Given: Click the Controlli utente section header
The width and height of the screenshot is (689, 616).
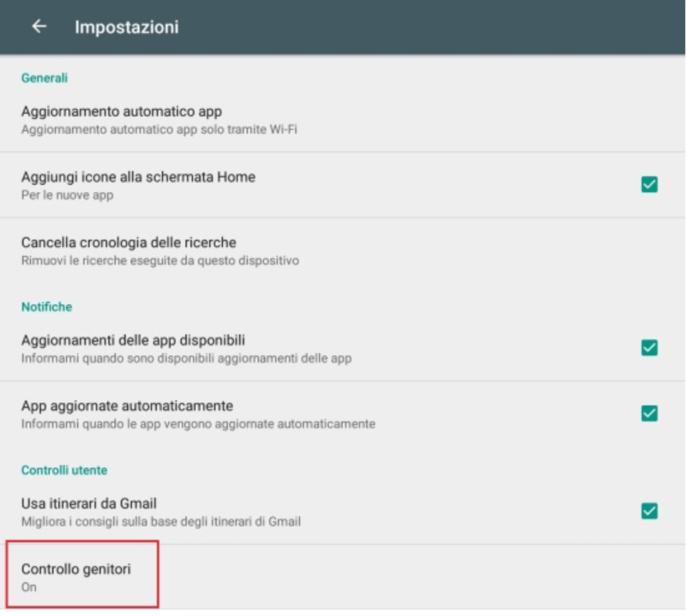Looking at the screenshot, I should tap(64, 470).
